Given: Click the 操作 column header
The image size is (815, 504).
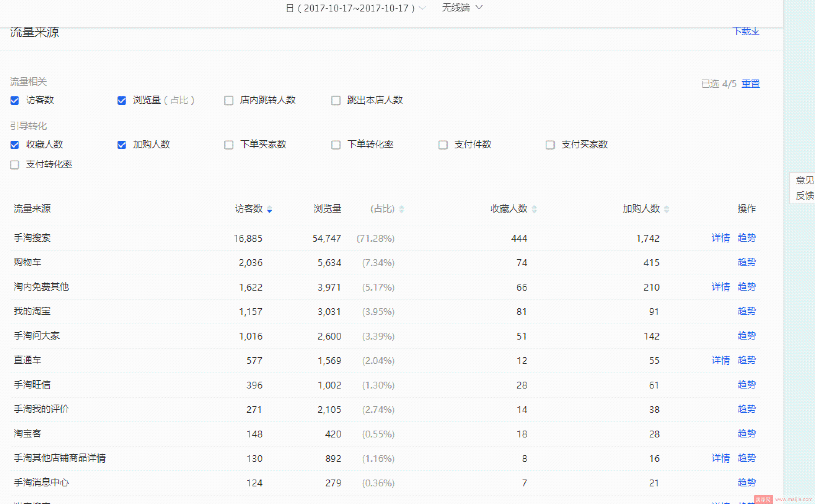Looking at the screenshot, I should 747,209.
